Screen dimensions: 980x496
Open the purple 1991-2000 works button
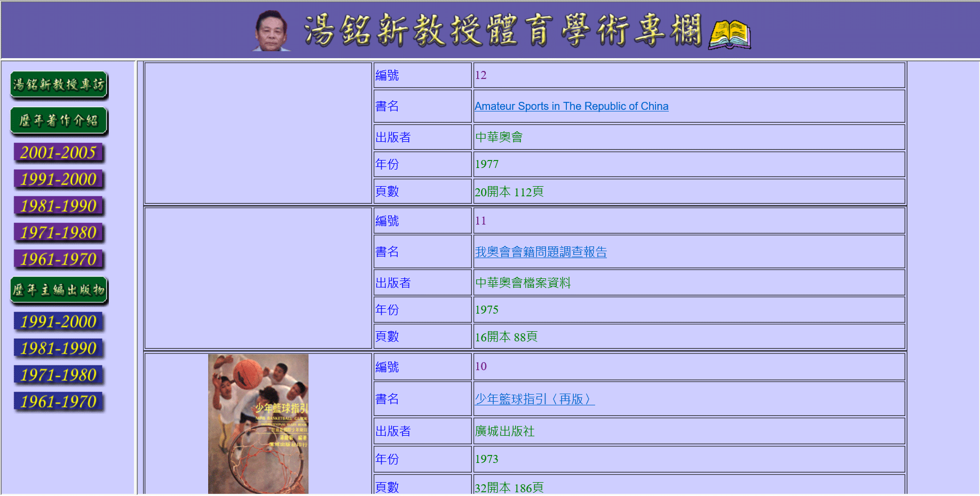coord(59,180)
